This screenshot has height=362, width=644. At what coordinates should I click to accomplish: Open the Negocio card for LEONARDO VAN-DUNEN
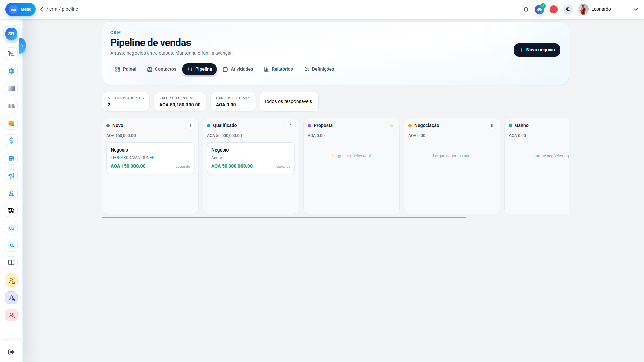point(150,158)
